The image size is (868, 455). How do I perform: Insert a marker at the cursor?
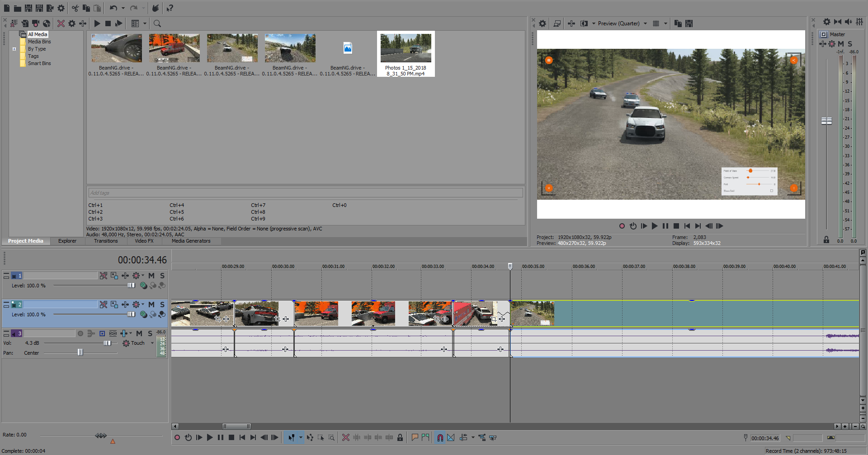[415, 437]
